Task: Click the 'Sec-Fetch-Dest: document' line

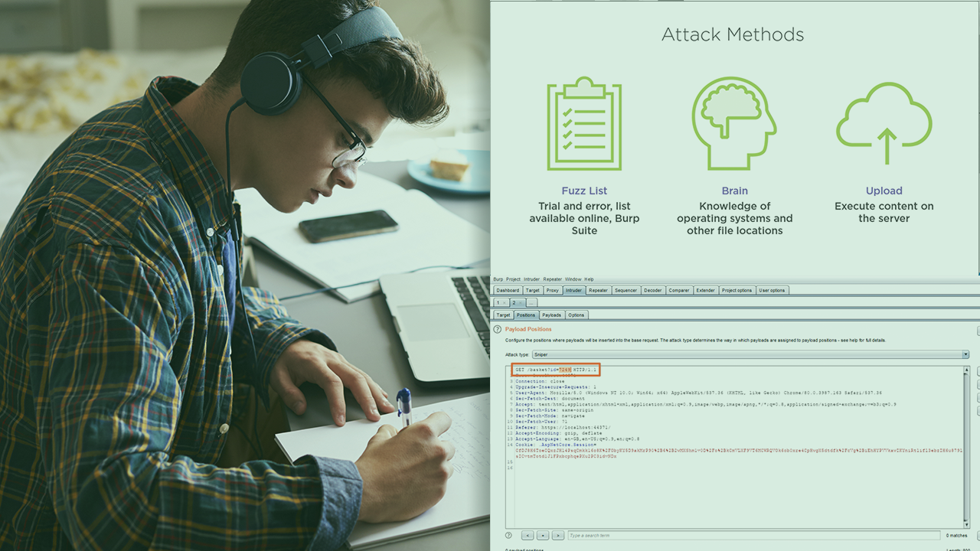Action: (x=550, y=399)
